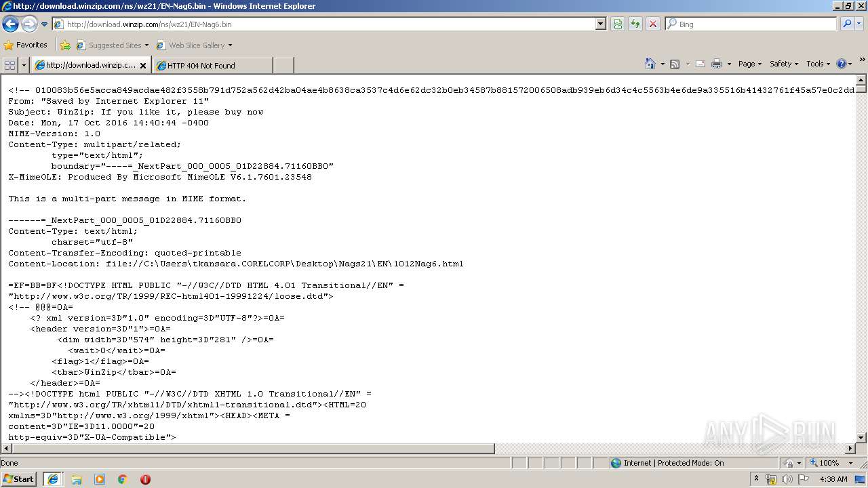Show hidden tray icons arrow
This screenshot has height=488, width=868.
pos(756,479)
